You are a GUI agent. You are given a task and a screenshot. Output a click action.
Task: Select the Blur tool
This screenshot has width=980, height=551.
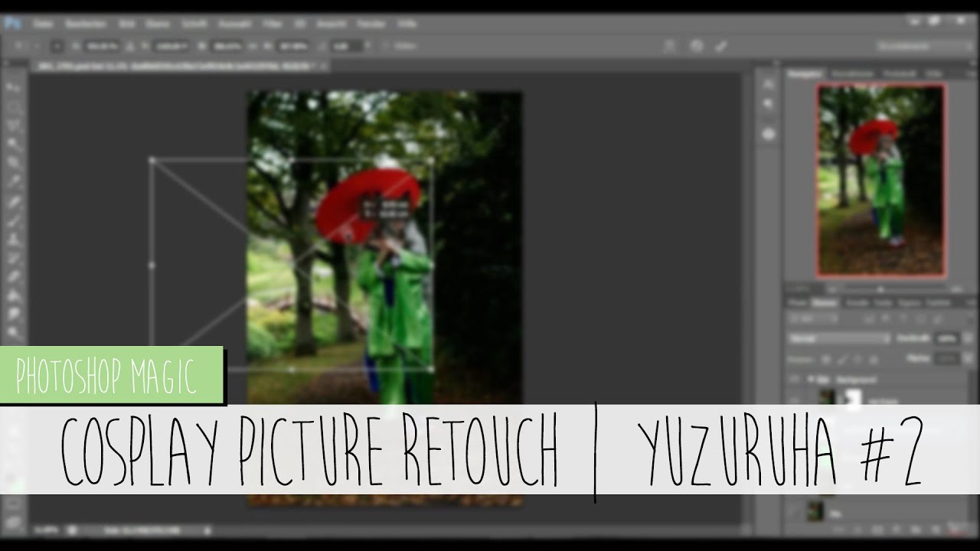point(14,314)
